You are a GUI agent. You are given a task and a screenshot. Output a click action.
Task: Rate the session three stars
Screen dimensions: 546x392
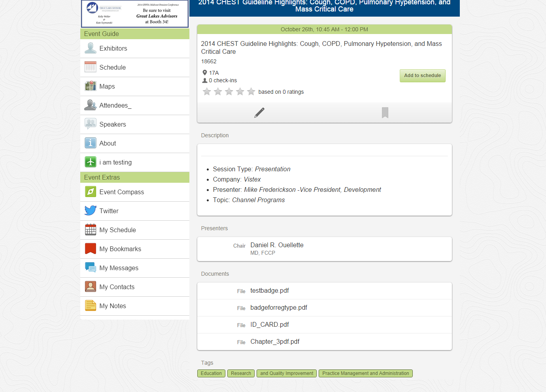(x=229, y=92)
